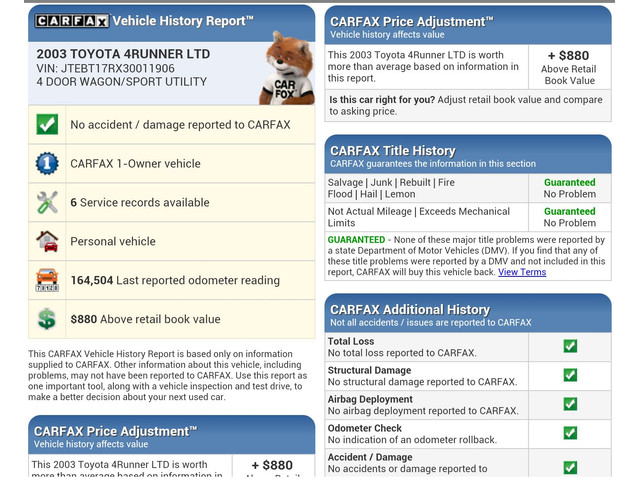640x480 pixels.
Task: Click Guaranteed No Problem beside Not Actual Mileage
Action: pos(569,217)
